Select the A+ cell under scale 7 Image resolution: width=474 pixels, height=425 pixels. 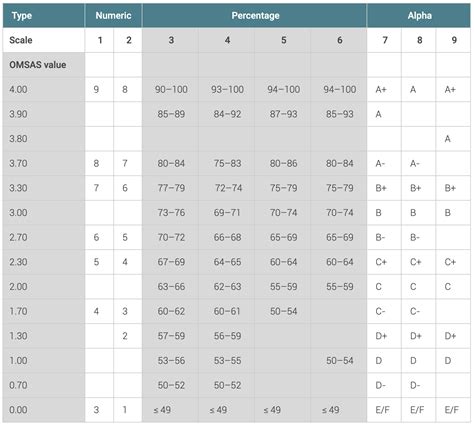click(x=384, y=89)
